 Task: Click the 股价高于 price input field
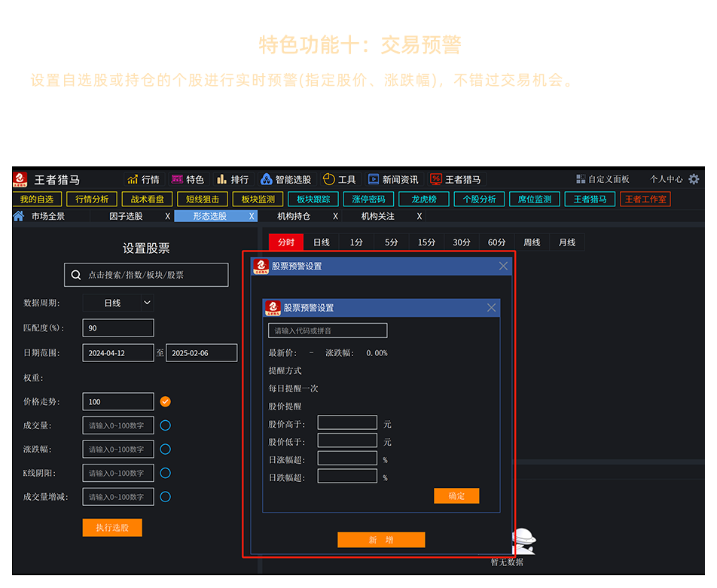(347, 423)
